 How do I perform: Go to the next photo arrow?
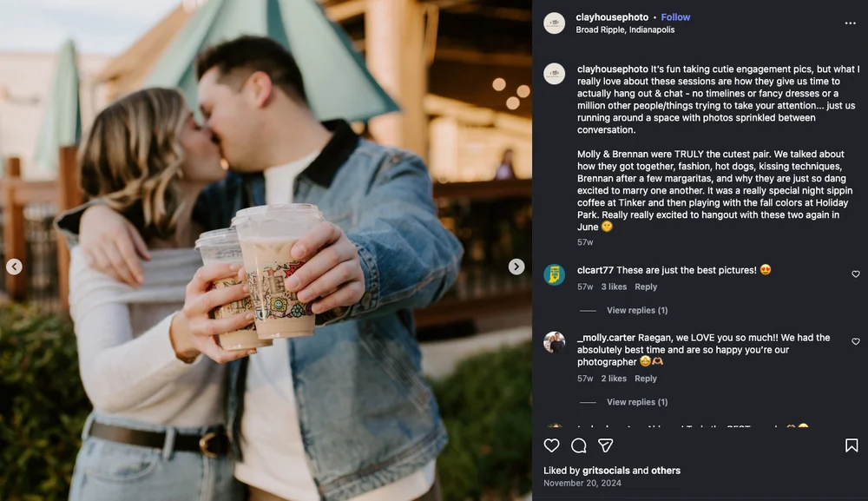516,267
